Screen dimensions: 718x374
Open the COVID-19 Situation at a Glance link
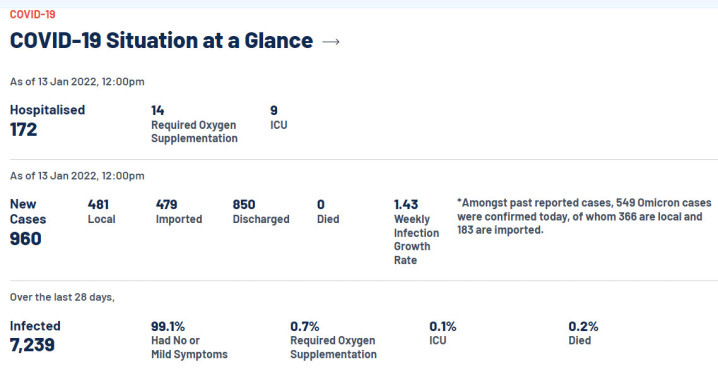click(161, 40)
